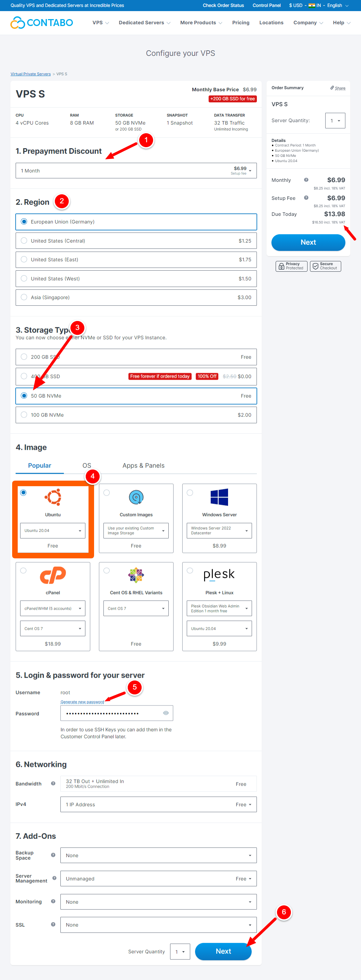The image size is (361, 980).
Task: Click the Secure Checkout badge
Action: click(x=325, y=266)
